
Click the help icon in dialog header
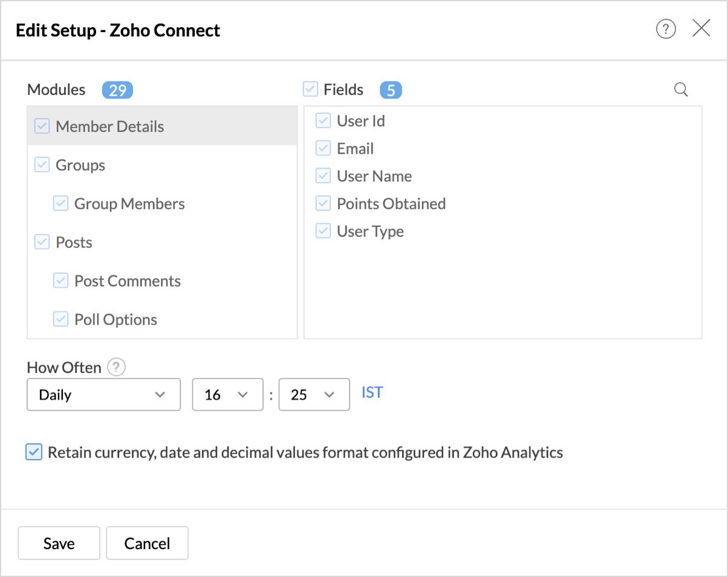[x=666, y=29]
